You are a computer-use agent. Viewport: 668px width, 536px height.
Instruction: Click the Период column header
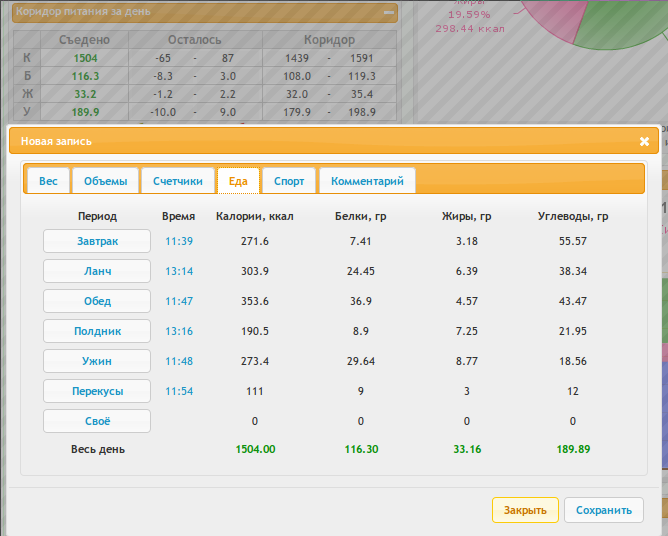pyautogui.click(x=97, y=216)
